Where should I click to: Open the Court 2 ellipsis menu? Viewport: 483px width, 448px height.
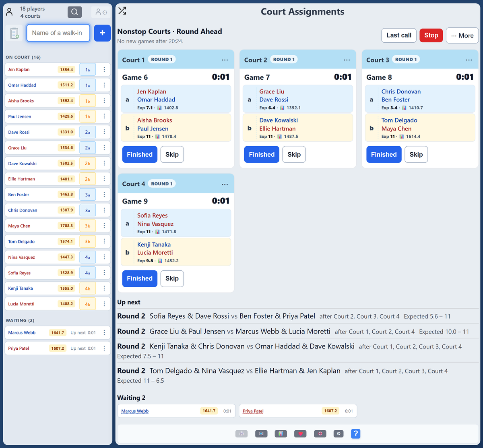pos(347,60)
